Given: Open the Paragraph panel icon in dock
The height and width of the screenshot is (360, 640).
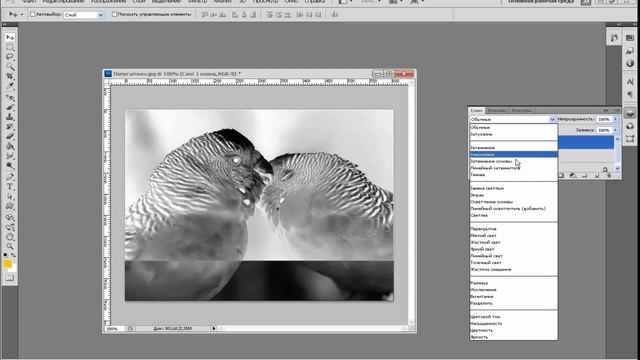Looking at the screenshot, I should [x=630, y=94].
